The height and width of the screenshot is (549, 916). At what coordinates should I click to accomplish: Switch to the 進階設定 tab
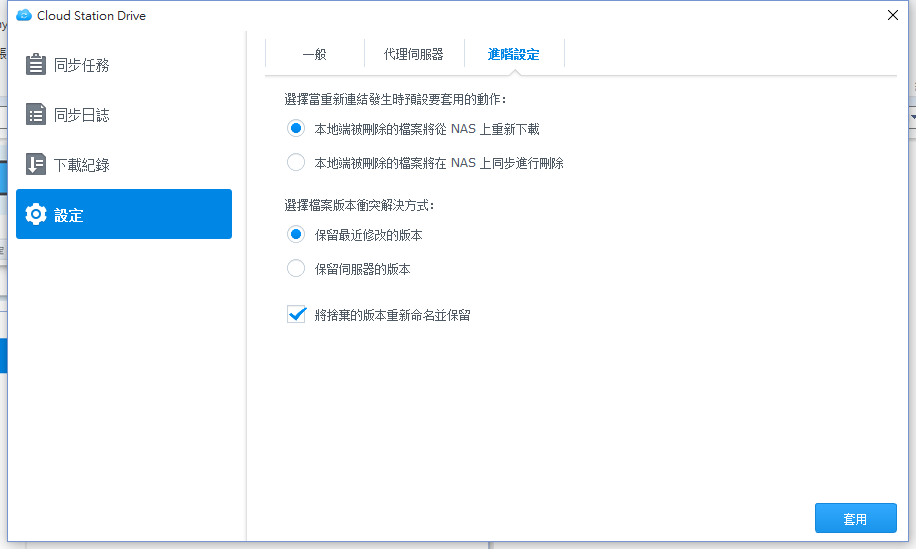(513, 54)
